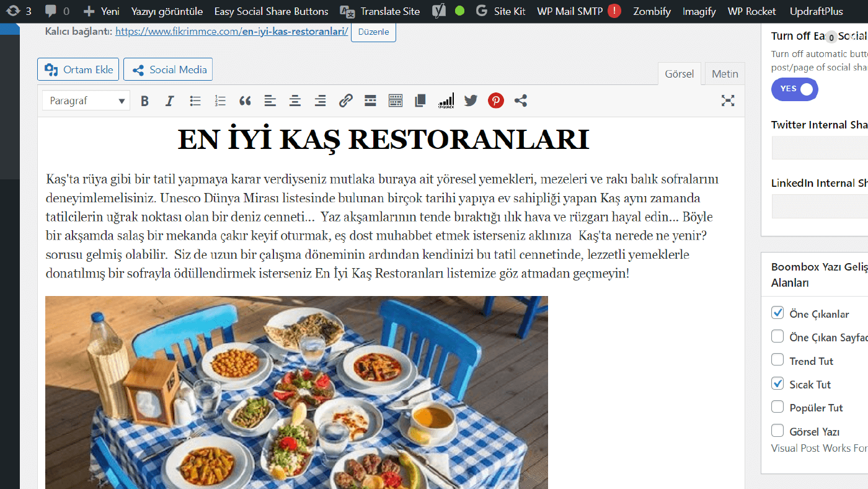Open the WP Mail SMTP menu
The width and height of the screenshot is (868, 489).
click(x=569, y=11)
